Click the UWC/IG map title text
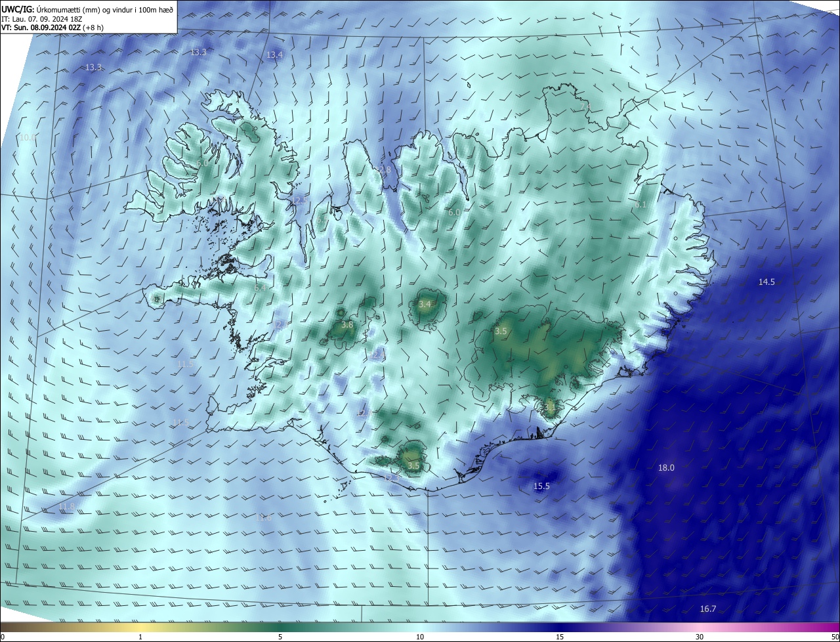 [x=87, y=9]
